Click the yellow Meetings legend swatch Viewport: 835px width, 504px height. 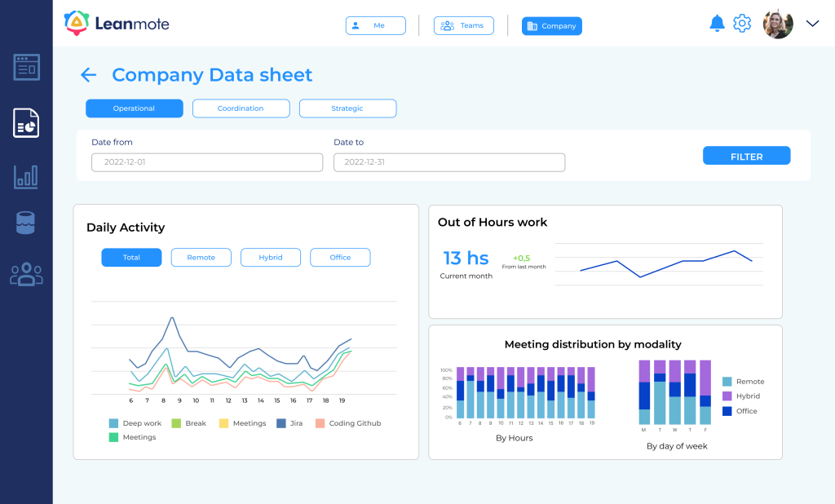(223, 423)
